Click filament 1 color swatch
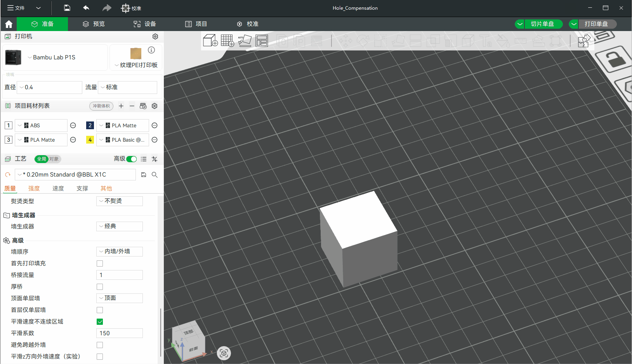Image resolution: width=632 pixels, height=364 pixels. click(x=9, y=125)
